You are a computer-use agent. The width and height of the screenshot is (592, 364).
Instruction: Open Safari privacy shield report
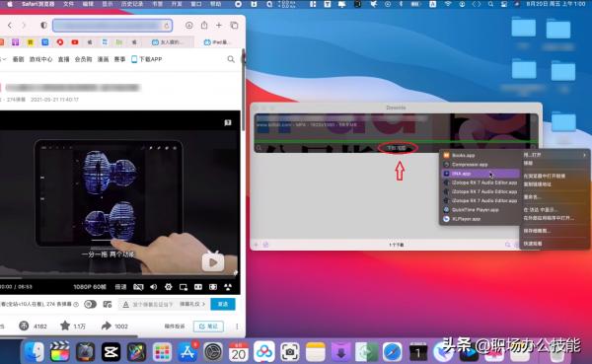pyautogui.click(x=43, y=26)
